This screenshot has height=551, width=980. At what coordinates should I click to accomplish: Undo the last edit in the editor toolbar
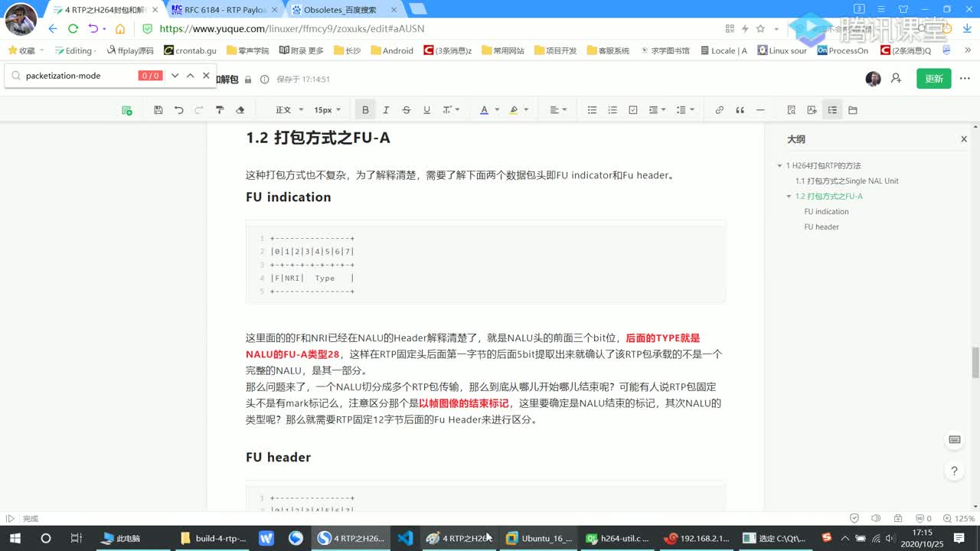pos(178,110)
